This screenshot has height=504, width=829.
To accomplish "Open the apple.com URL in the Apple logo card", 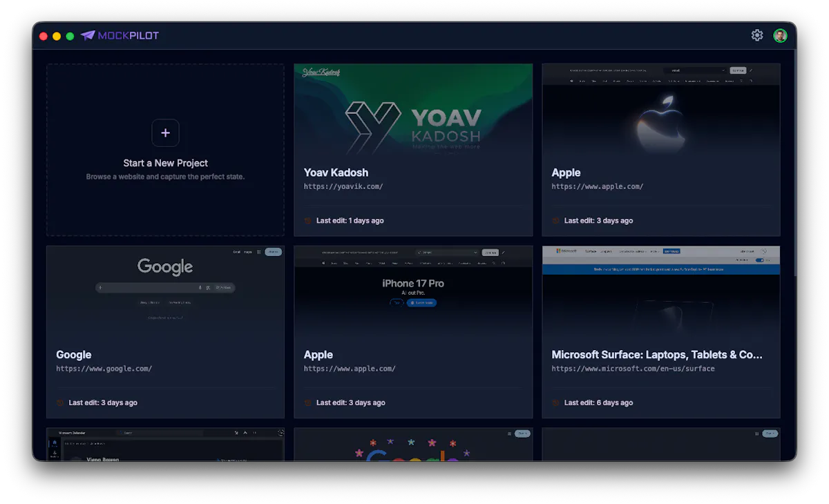I will 598,186.
